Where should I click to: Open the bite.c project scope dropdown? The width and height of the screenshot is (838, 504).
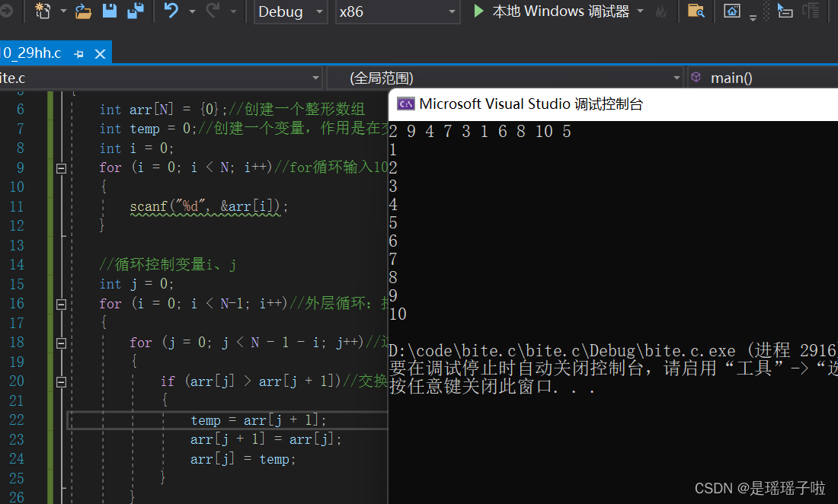coord(161,78)
